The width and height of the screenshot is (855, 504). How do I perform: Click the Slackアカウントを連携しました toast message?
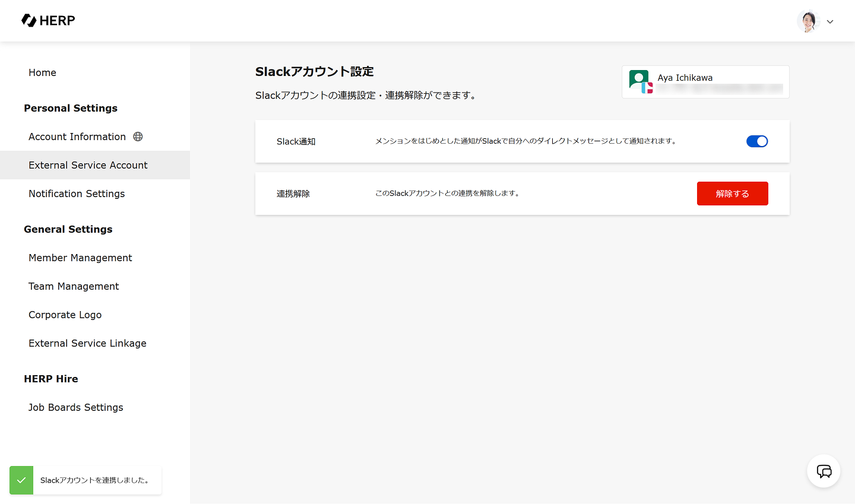click(95, 480)
